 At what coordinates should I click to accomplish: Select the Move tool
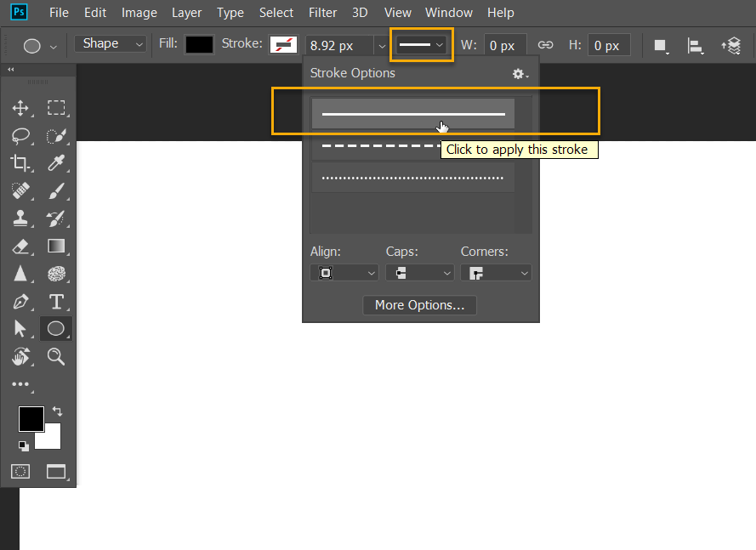[20, 108]
